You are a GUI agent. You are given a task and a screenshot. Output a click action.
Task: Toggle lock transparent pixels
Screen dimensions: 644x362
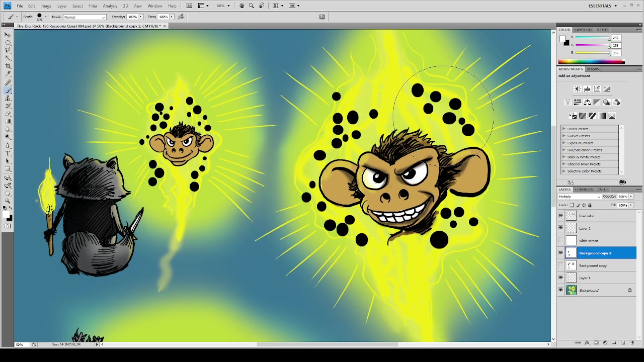pos(572,205)
